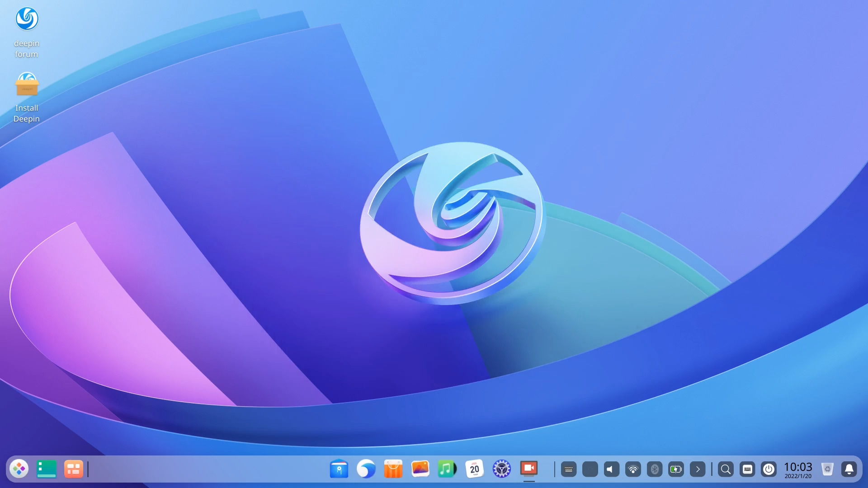This screenshot has height=488, width=868.
Task: Launch the Music player
Action: 447,469
